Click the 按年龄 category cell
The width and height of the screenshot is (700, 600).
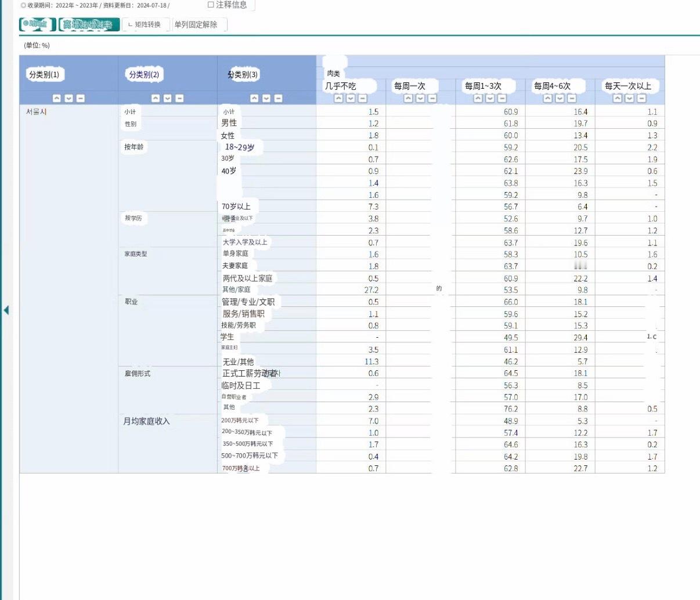pos(133,147)
